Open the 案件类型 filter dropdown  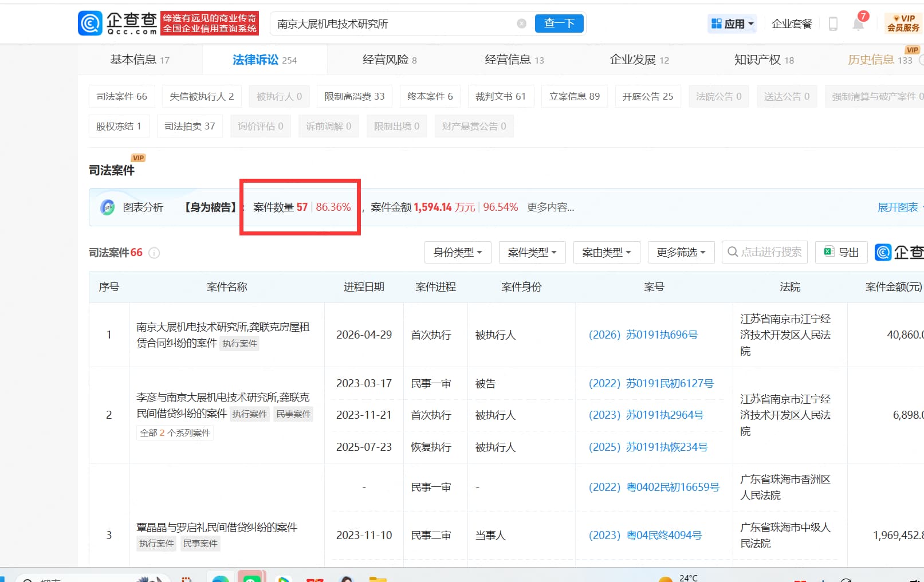pyautogui.click(x=532, y=252)
